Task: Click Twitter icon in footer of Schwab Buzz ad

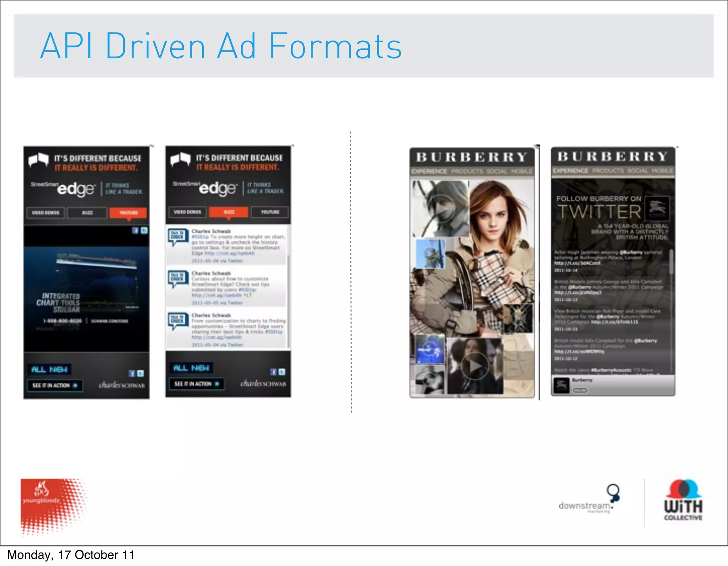Action: [x=282, y=372]
